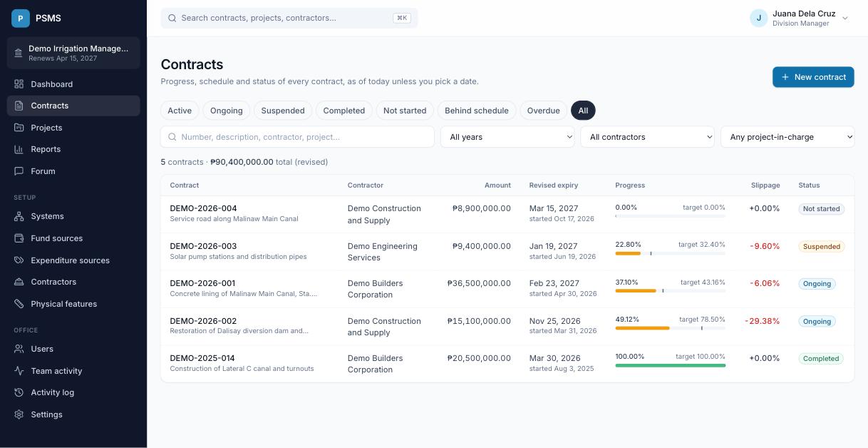Focus the top search contracts, projects field

(289, 18)
